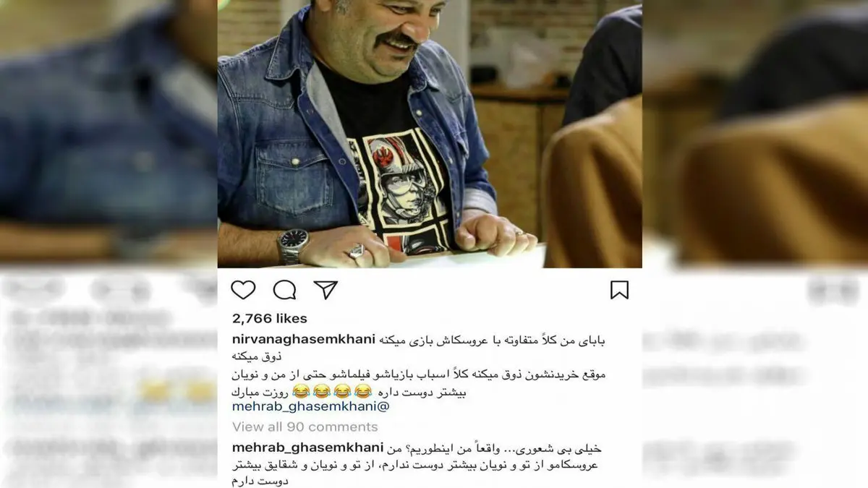This screenshot has height=488, width=868.
Task: Click the wristwatch in the photo
Action: pyautogui.click(x=294, y=244)
